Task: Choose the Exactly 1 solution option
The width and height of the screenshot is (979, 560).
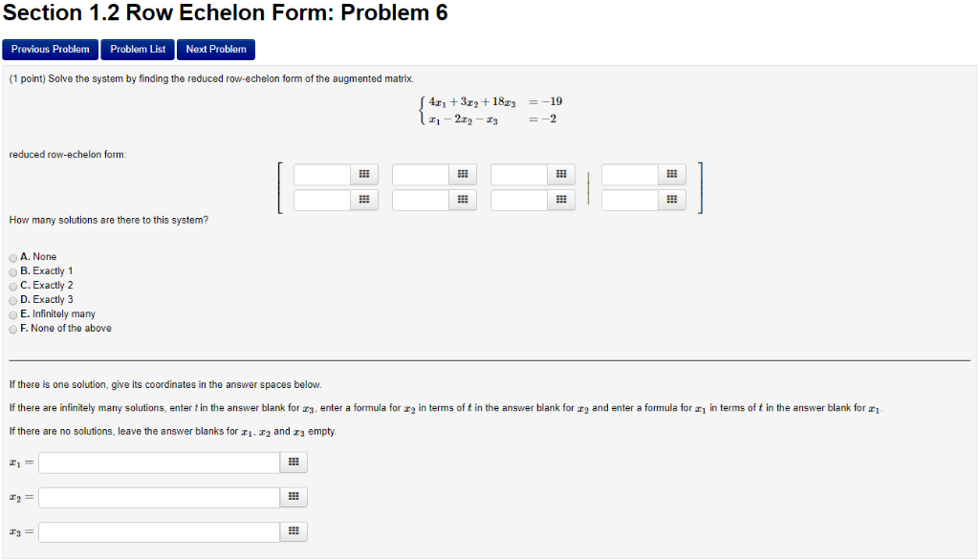Action: point(12,270)
